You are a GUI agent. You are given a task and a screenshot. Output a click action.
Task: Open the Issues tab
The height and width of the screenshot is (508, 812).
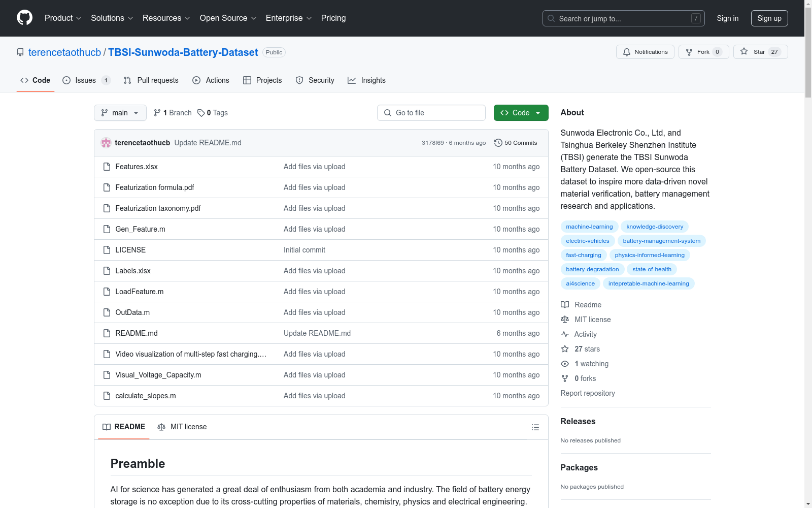click(x=86, y=80)
